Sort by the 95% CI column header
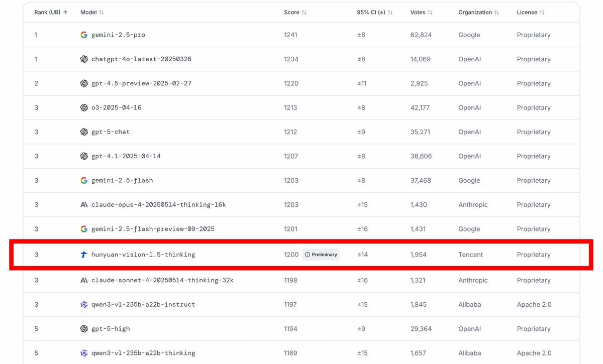This screenshot has height=364, width=603. (375, 12)
